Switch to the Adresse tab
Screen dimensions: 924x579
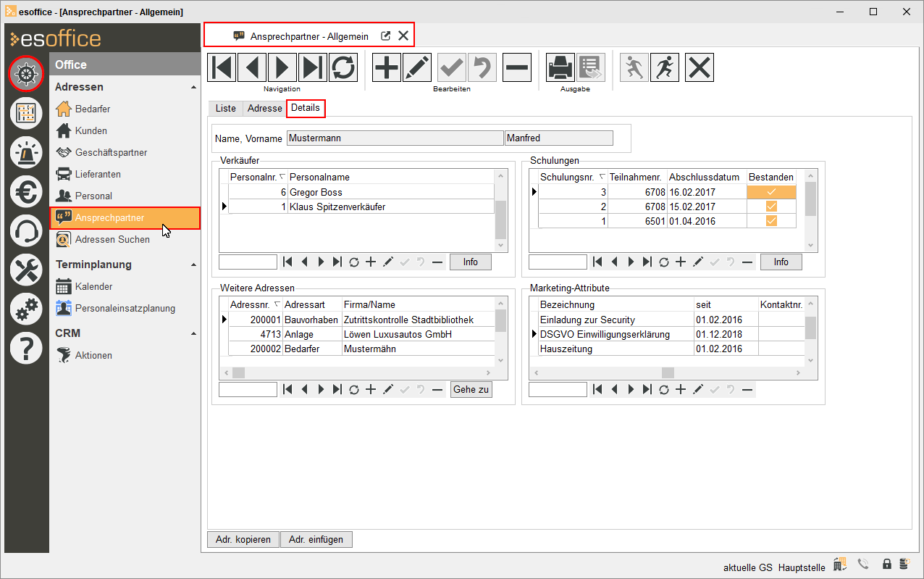tap(264, 108)
